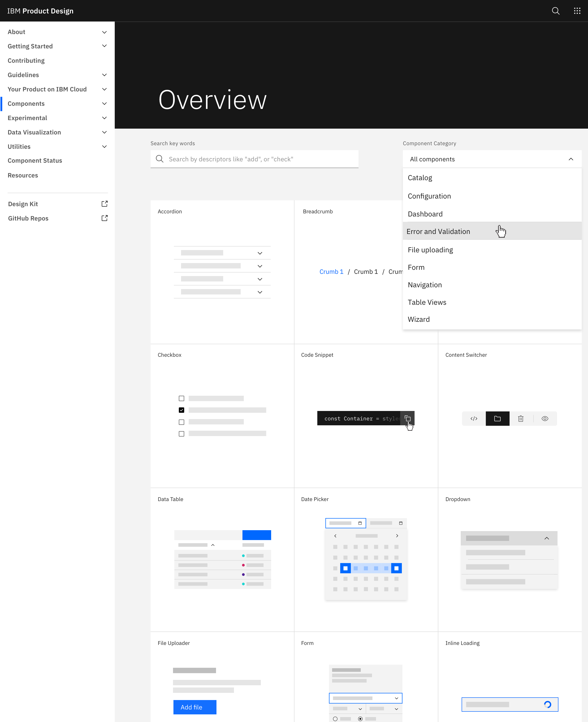Open the app switcher grid icon
Image resolution: width=588 pixels, height=722 pixels.
[x=577, y=11]
